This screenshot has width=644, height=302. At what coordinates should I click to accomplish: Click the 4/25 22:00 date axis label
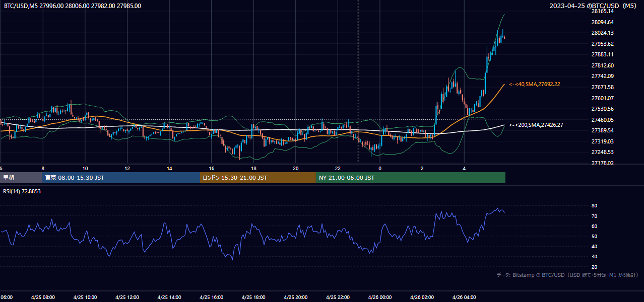(x=338, y=297)
